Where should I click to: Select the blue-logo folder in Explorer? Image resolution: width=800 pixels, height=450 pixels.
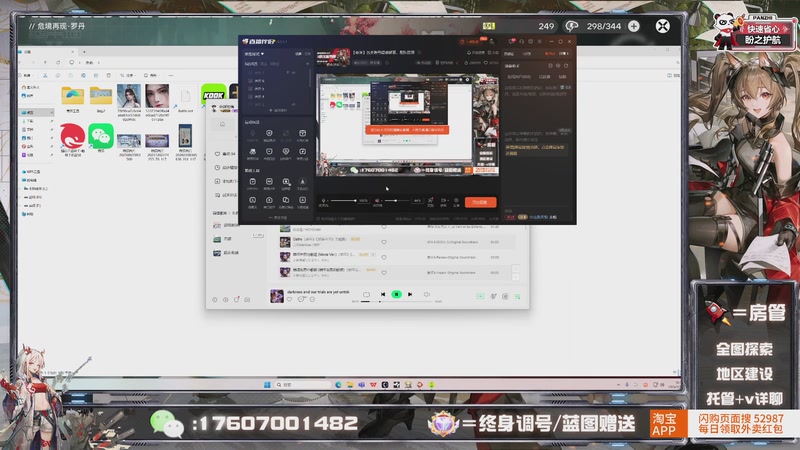[72, 96]
